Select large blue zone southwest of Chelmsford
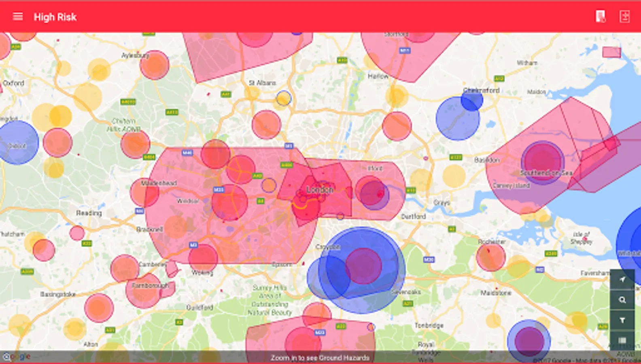 (x=457, y=119)
